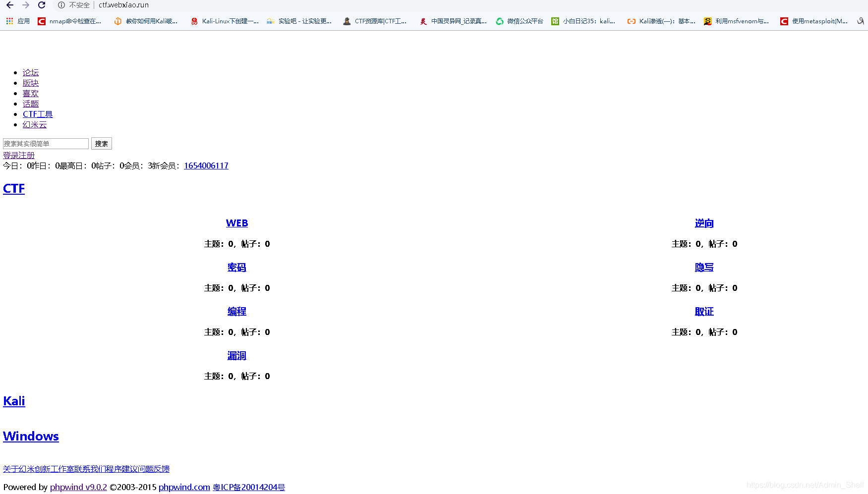Focus the address bar showing ctf.webxiao.run
Screen dimensions: 868x494
click(x=123, y=5)
